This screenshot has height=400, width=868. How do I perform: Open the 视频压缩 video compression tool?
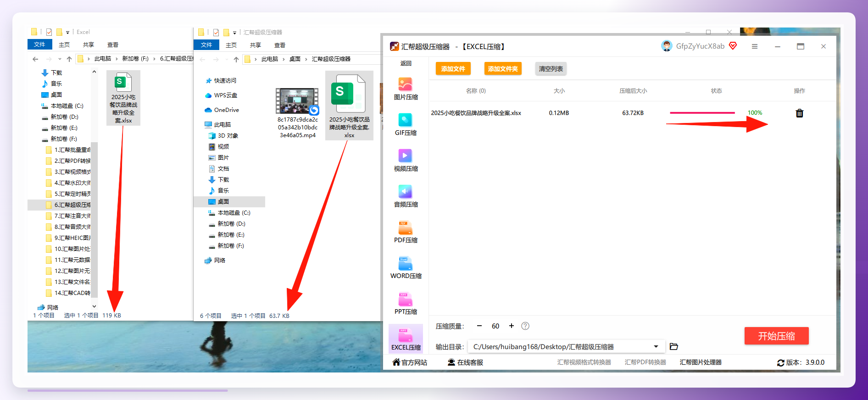point(406,160)
